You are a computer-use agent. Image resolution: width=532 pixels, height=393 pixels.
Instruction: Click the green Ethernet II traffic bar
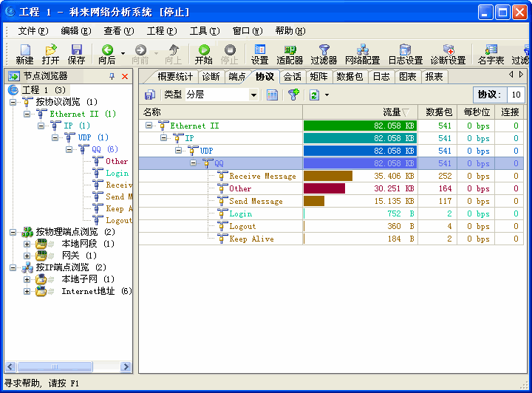[x=360, y=126]
